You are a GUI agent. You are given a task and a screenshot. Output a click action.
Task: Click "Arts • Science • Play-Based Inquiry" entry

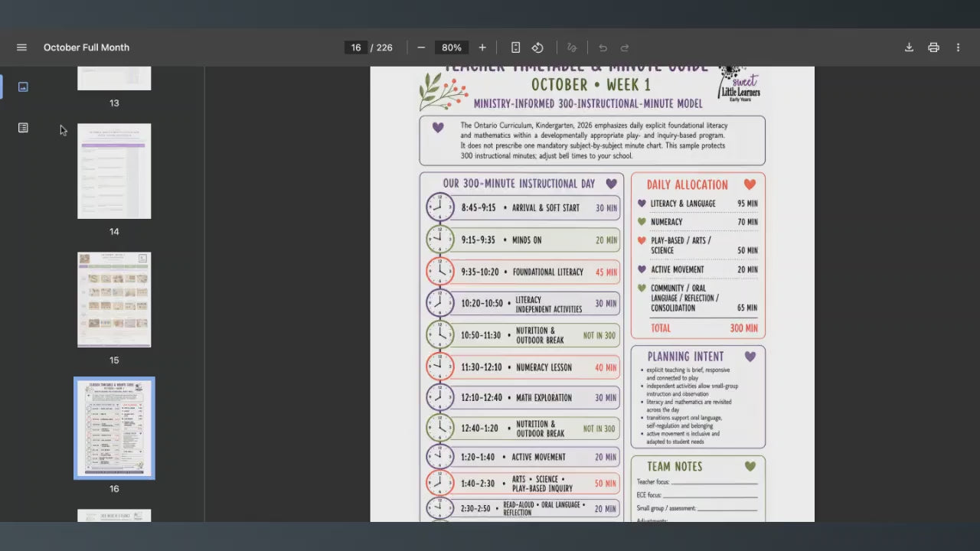point(542,484)
